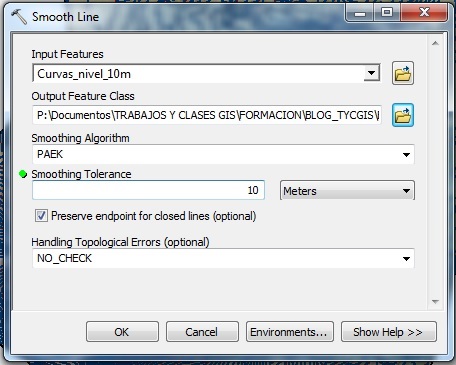This screenshot has width=456, height=365.
Task: Click Show Help >> button
Action: click(x=389, y=332)
